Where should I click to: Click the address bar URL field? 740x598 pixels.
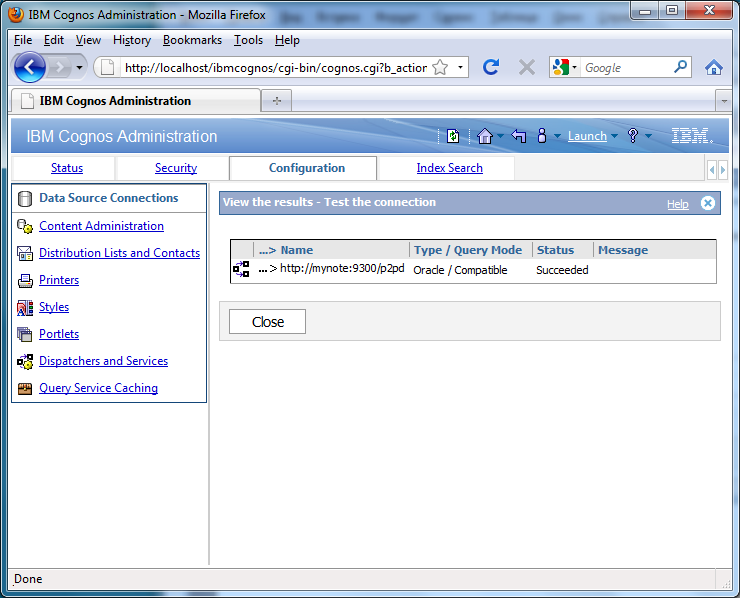[276, 67]
